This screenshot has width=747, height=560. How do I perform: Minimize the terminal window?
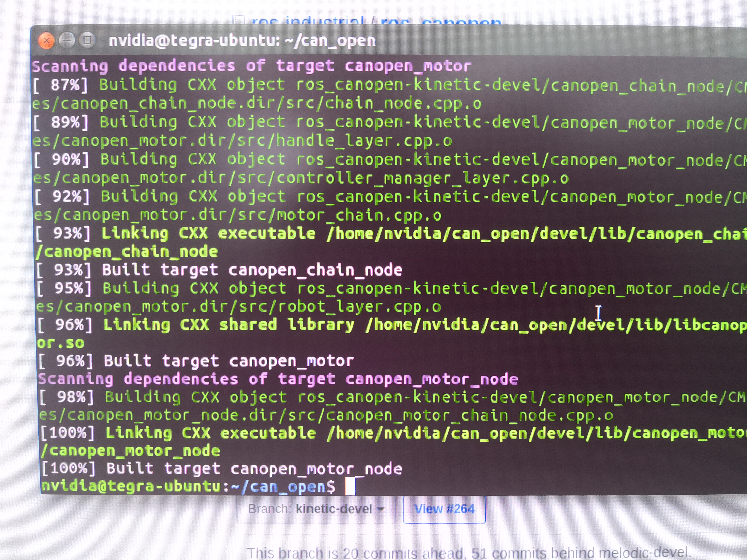click(x=67, y=40)
